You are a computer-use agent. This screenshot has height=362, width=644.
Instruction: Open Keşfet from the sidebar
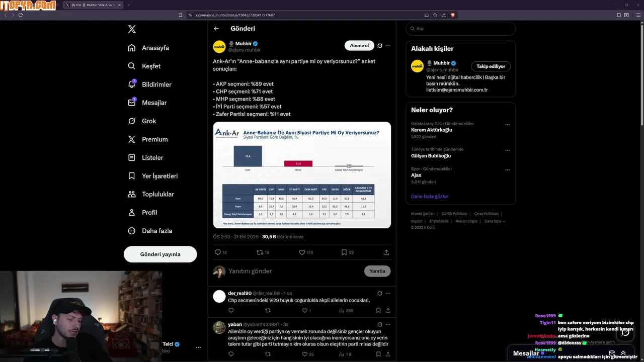click(144, 66)
